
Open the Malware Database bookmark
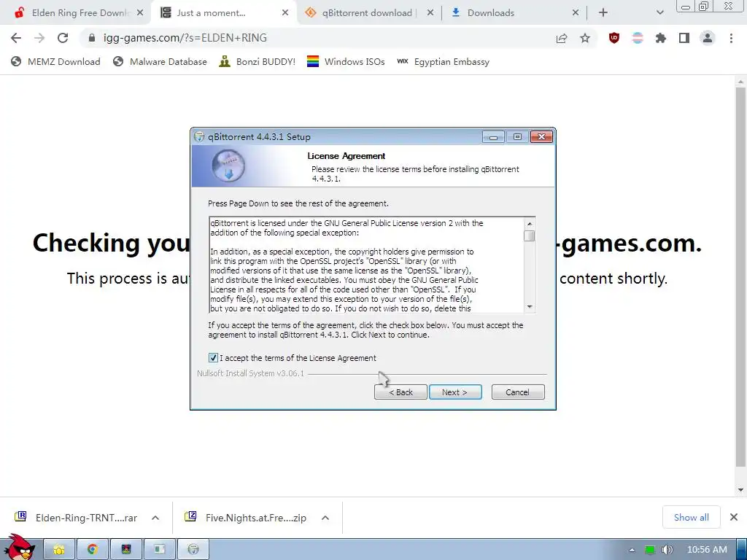point(160,61)
